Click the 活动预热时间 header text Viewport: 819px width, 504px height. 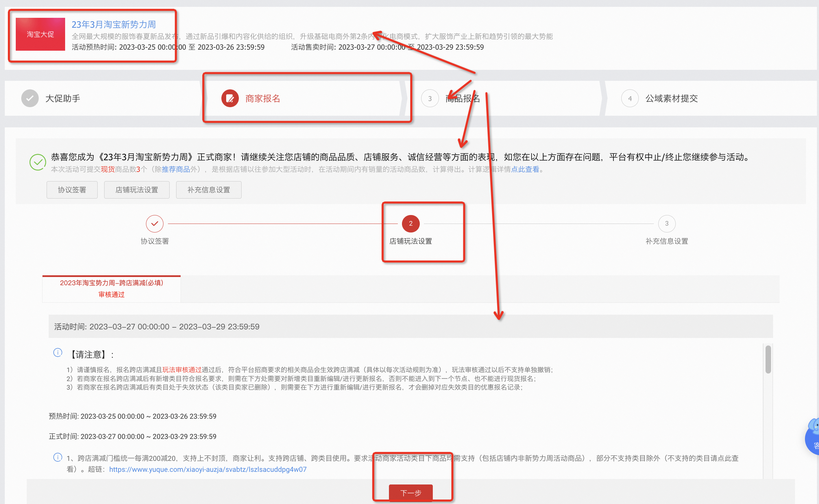tap(168, 47)
